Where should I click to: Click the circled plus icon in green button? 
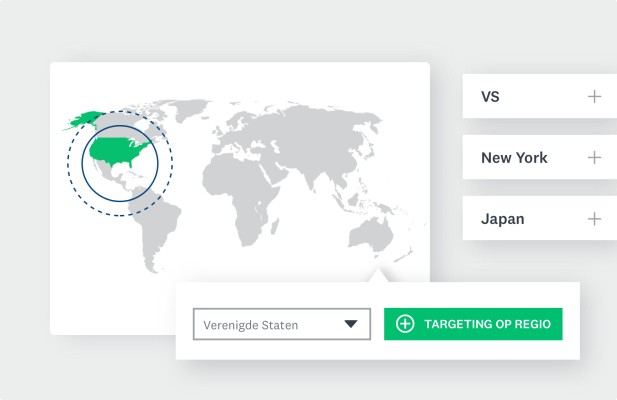click(404, 324)
